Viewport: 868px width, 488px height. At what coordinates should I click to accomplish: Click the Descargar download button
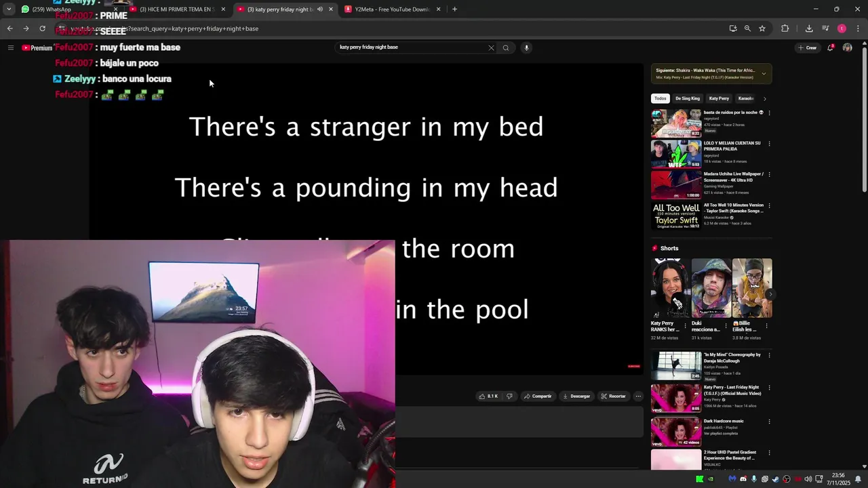coord(576,396)
